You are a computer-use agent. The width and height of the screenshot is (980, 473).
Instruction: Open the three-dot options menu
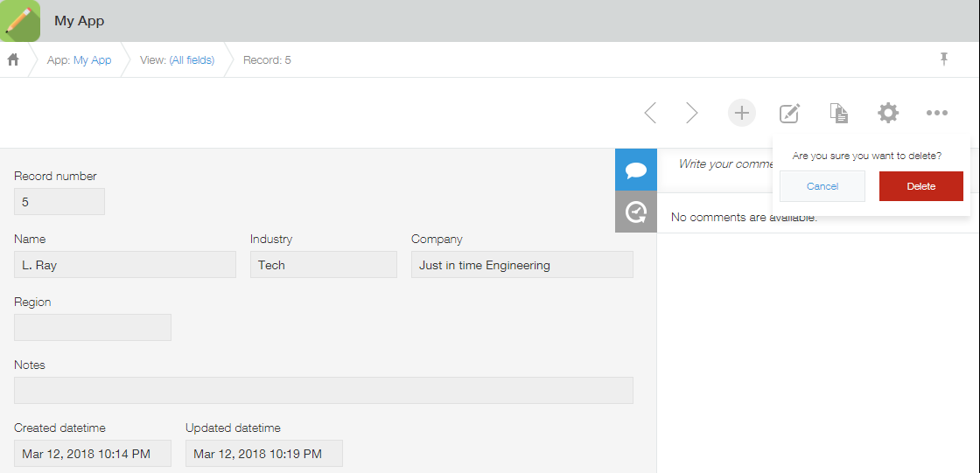click(937, 113)
